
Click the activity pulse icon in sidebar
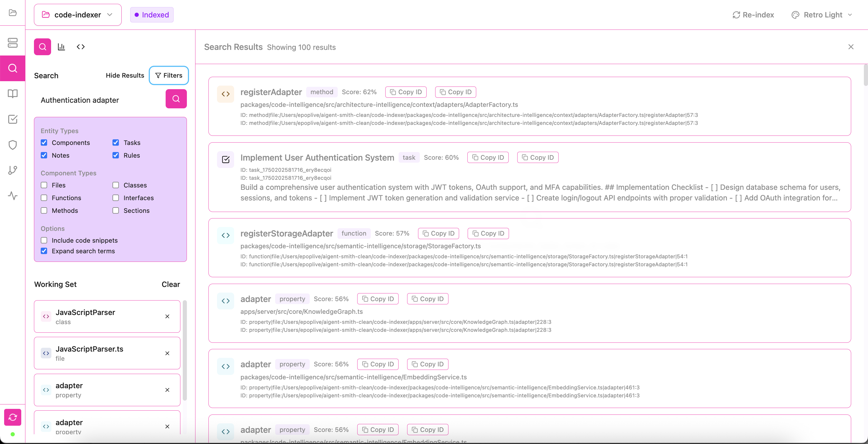[12, 196]
